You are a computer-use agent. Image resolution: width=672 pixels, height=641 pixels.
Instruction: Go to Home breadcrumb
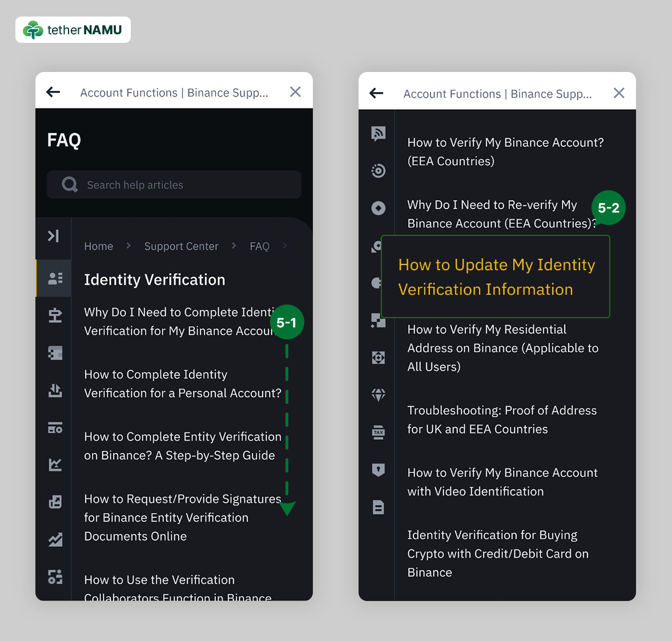99,246
